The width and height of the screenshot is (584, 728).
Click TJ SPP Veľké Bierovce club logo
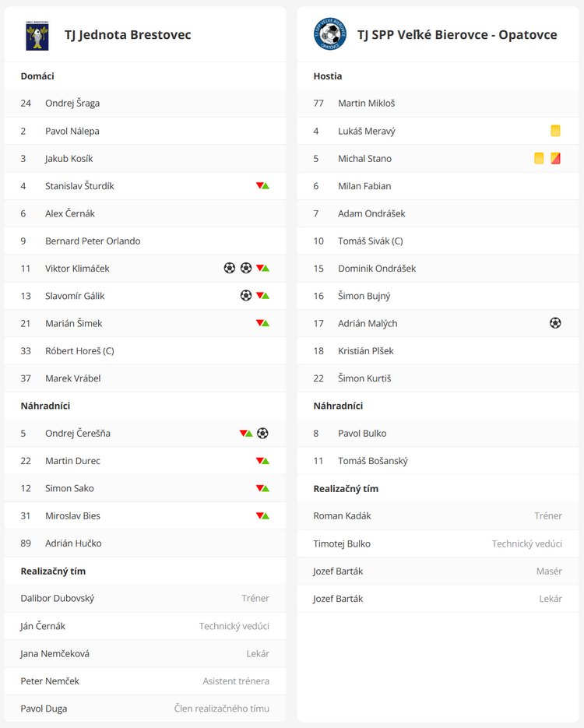[x=329, y=35]
